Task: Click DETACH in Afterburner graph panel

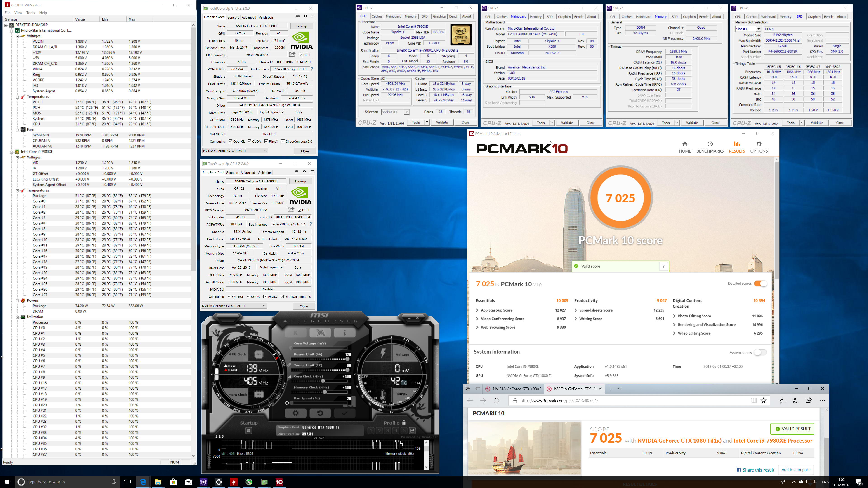Action: click(x=319, y=438)
